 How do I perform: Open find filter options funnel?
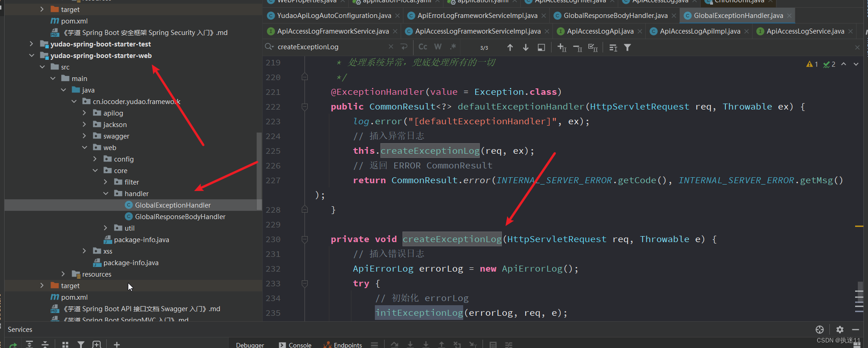tap(627, 47)
